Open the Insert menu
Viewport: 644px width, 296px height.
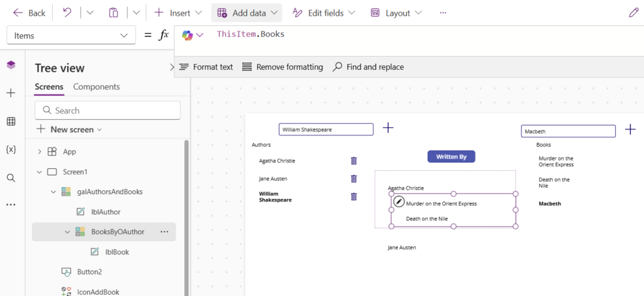tap(178, 13)
